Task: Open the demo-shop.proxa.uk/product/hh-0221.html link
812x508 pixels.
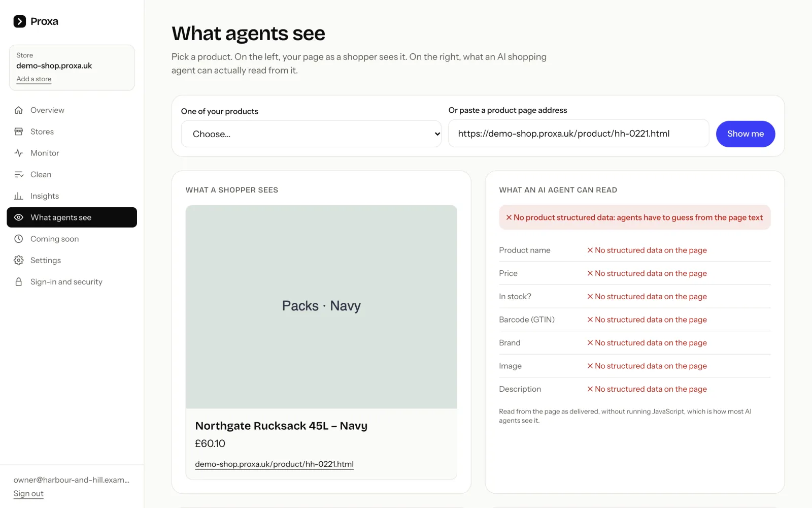Action: click(x=274, y=464)
